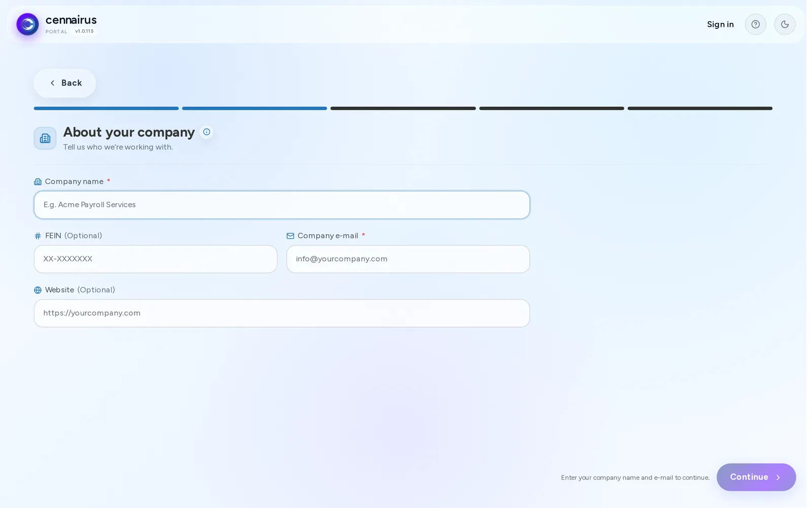Click the v1.0.115 version label

click(84, 31)
